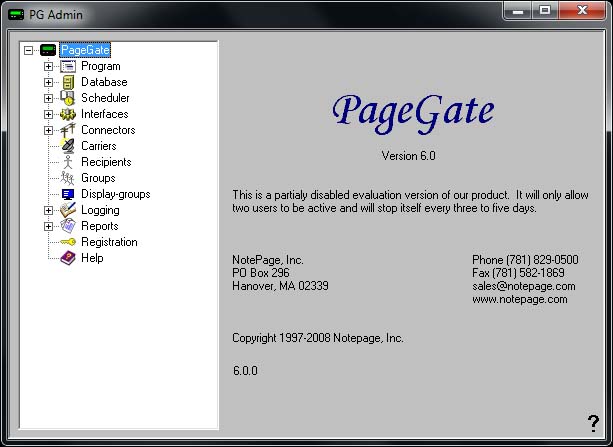The height and width of the screenshot is (447, 613).
Task: Click the sales@notepage.com email address
Action: [x=524, y=286]
